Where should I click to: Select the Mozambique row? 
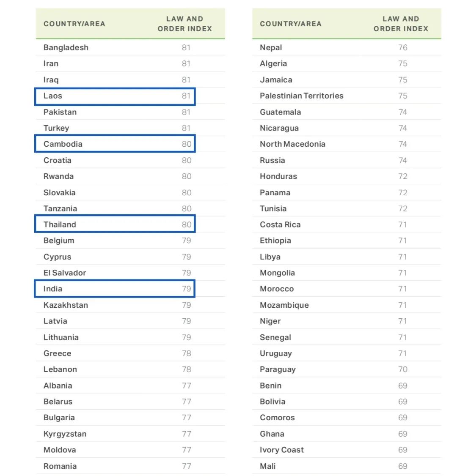[x=347, y=305]
